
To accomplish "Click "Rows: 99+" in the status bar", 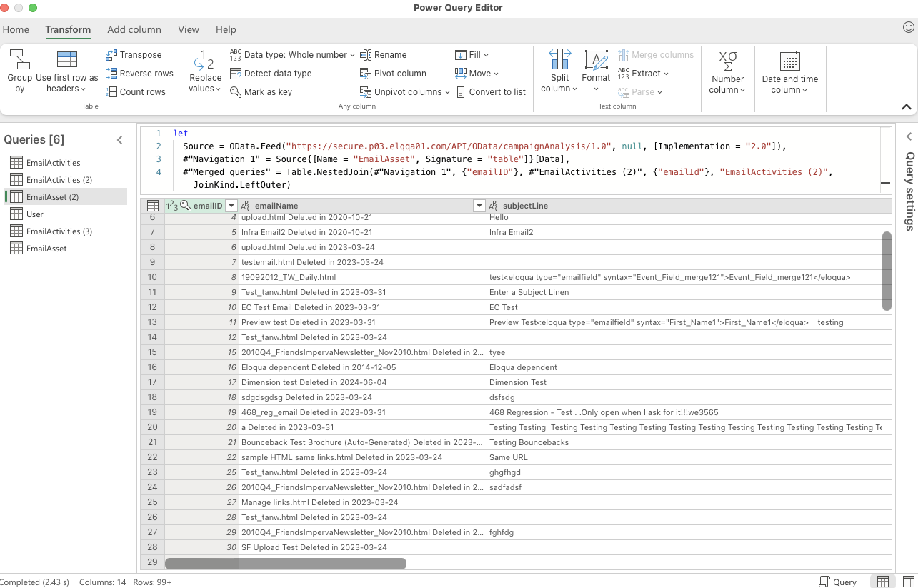I will pos(152,582).
